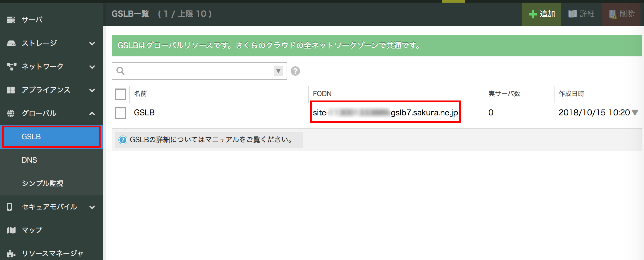
Task: Click the appliance grid icon
Action: (11, 90)
